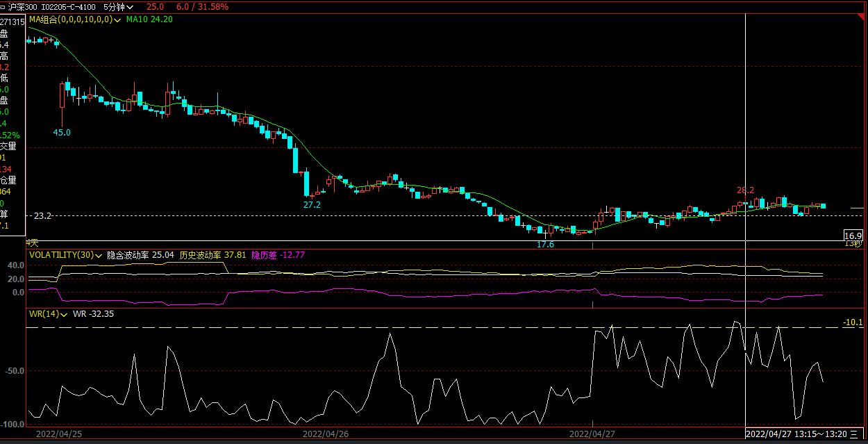This screenshot has height=444, width=868.
Task: Open the VOLATILITY(30) indicator dropdown
Action: tap(99, 255)
